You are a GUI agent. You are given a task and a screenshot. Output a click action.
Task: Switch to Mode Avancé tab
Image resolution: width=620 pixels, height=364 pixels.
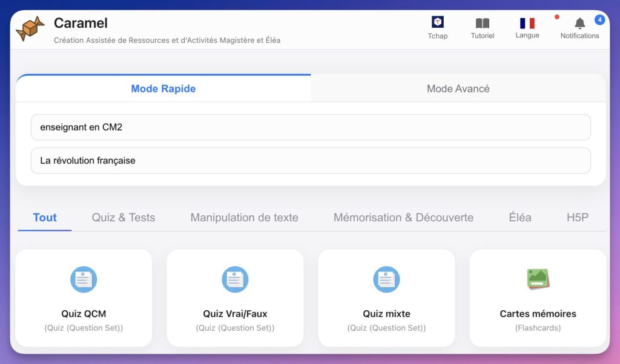point(458,89)
